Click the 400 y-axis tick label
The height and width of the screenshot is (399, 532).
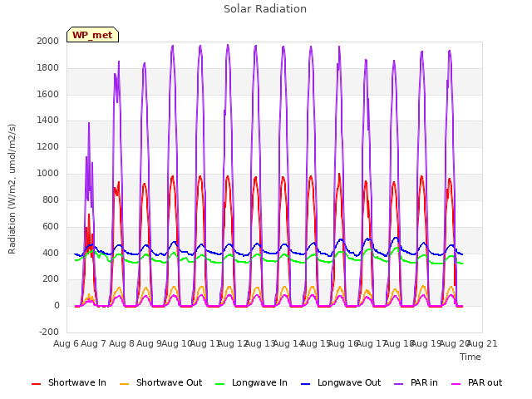51,253
